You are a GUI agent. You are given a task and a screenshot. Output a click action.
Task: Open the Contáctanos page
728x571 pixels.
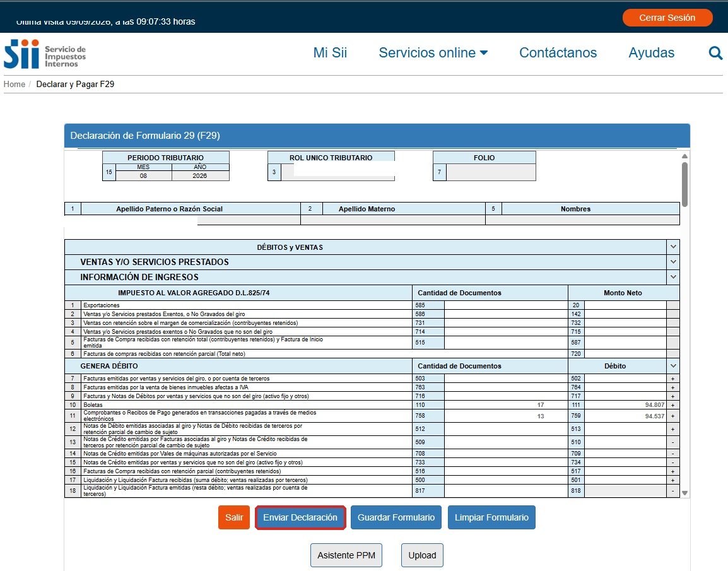[x=558, y=53]
